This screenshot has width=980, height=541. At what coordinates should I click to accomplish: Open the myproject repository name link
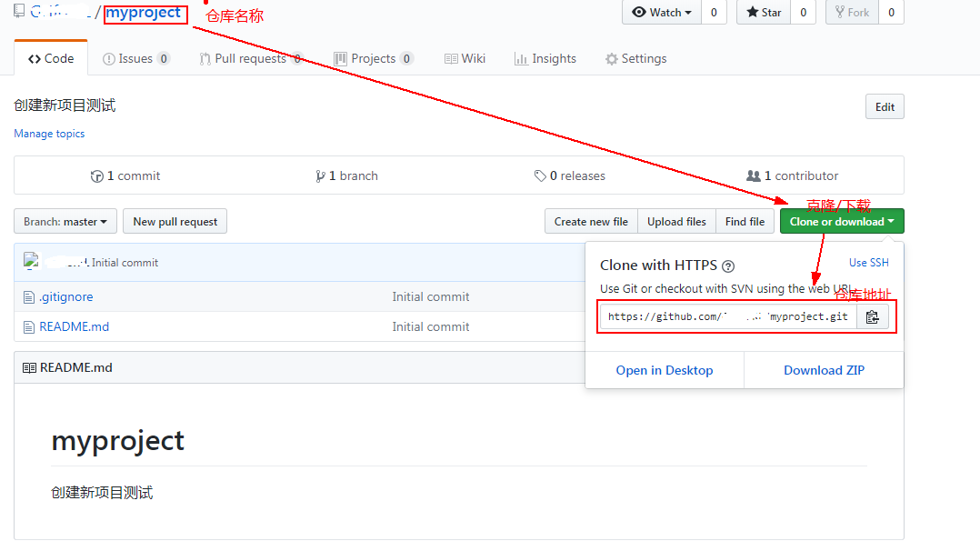click(x=143, y=12)
